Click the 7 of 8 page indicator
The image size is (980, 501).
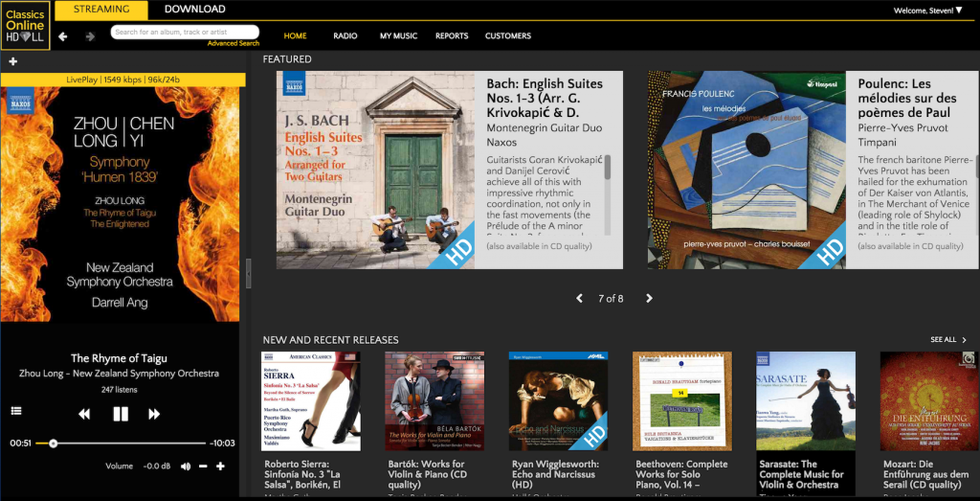[611, 298]
